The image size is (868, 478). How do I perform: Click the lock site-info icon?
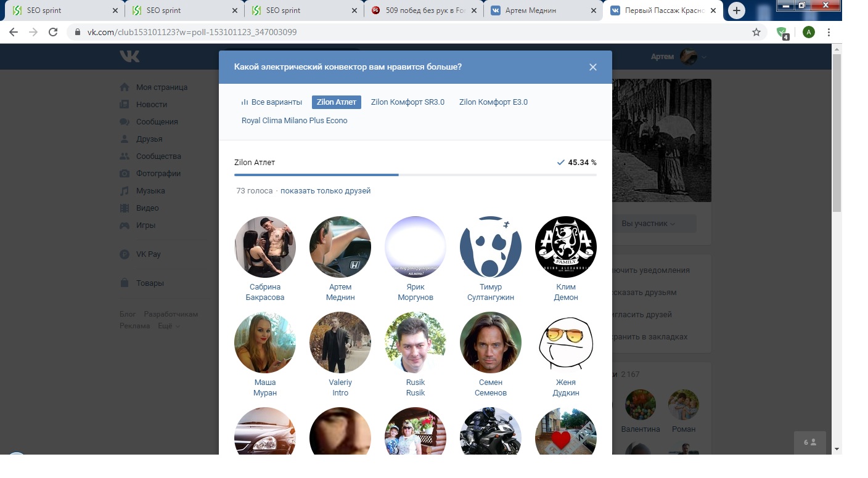point(77,32)
